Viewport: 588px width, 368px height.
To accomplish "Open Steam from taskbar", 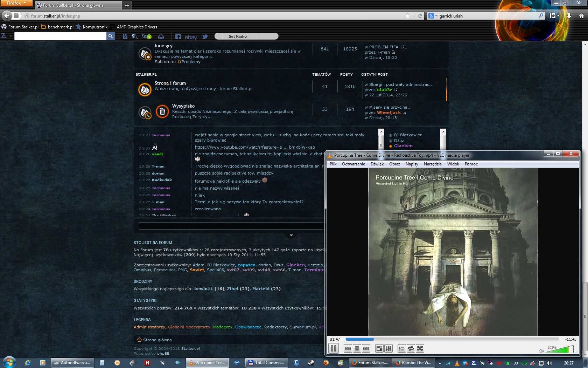I will 311,363.
